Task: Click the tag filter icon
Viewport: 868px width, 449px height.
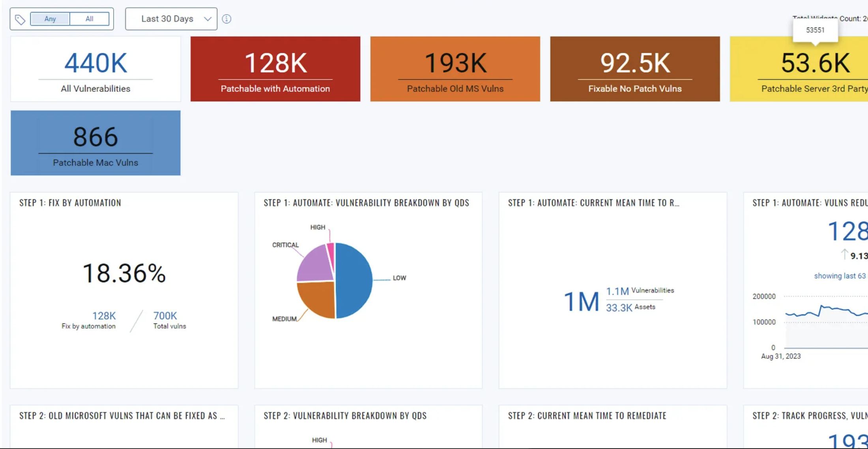Action: (x=20, y=19)
